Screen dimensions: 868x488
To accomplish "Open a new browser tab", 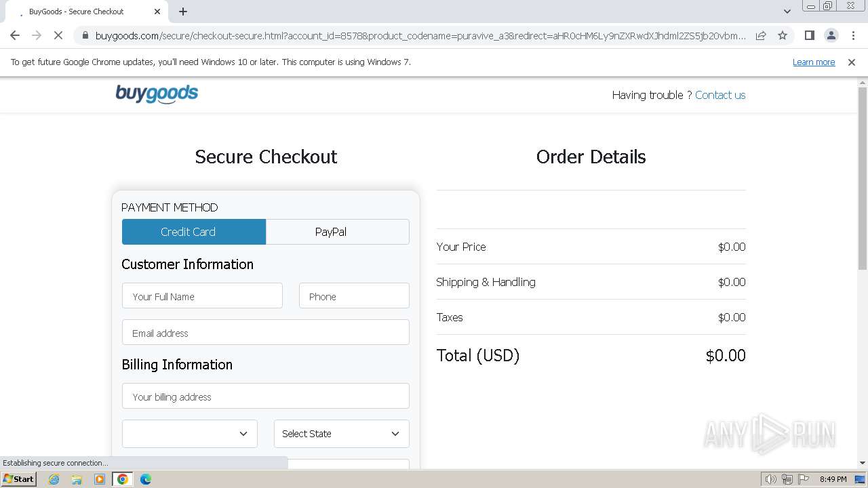I will [x=183, y=12].
